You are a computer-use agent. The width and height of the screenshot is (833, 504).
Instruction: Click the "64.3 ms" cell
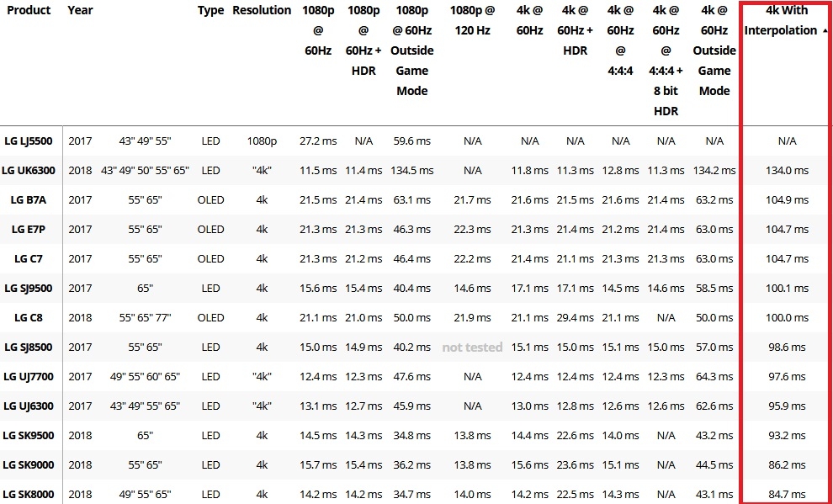pos(714,377)
